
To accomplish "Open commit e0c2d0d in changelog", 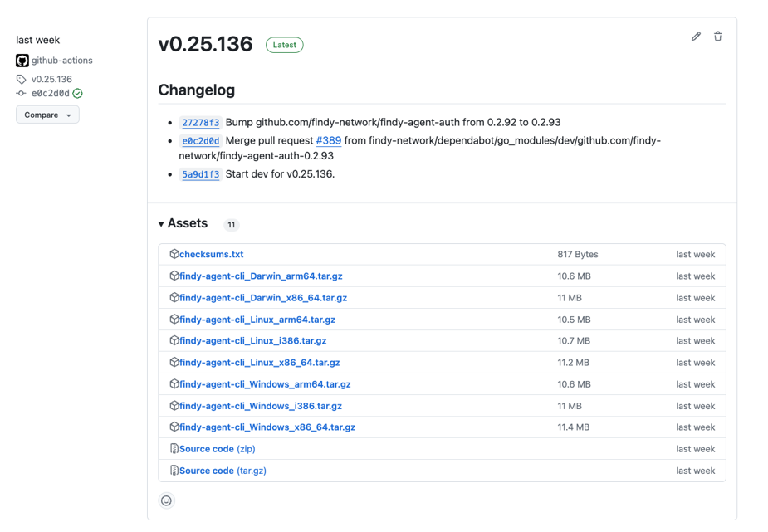I will coord(200,141).
